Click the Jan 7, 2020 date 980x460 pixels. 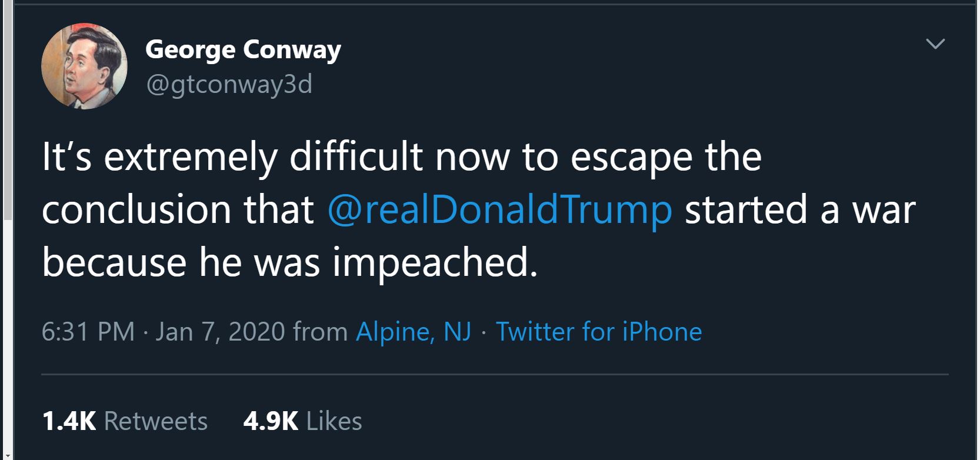[x=221, y=332]
